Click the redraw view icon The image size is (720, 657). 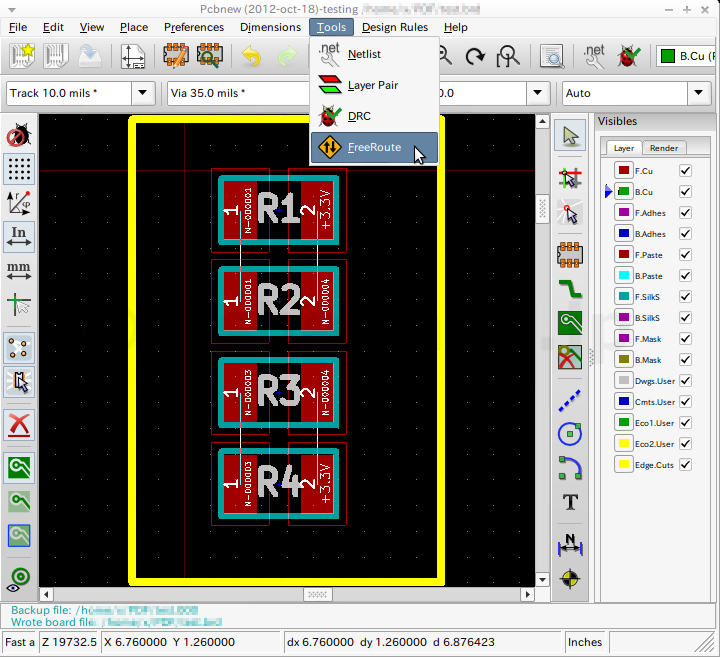pos(475,56)
